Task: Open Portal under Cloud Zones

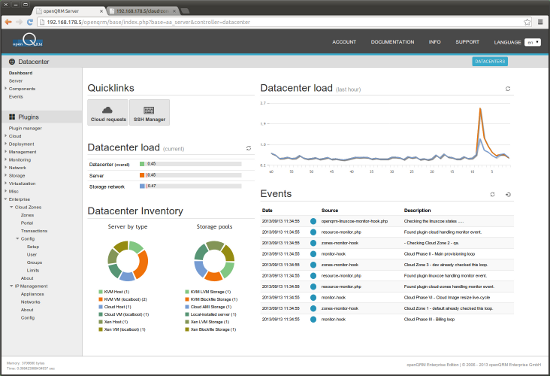Action: [x=27, y=223]
